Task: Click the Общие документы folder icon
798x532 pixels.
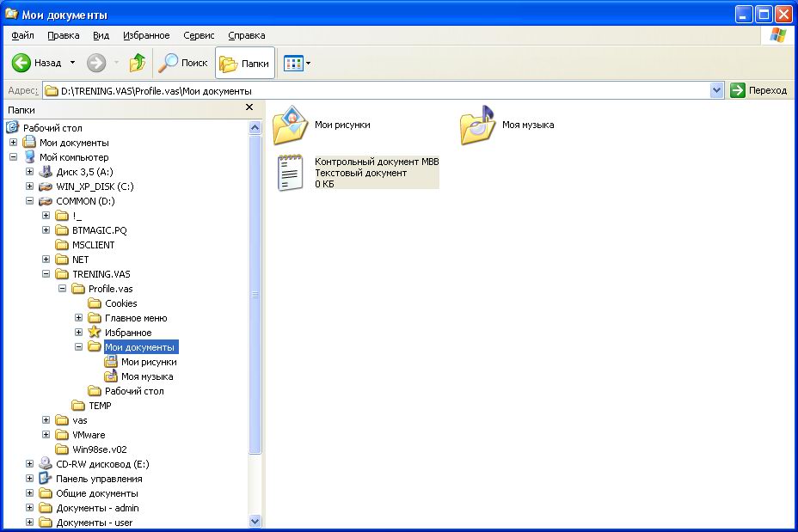Action: coord(46,493)
